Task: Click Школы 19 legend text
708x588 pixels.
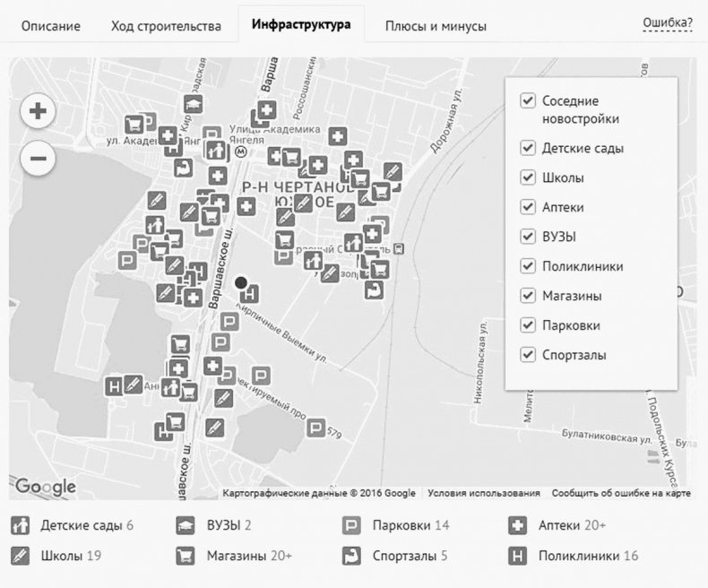Action: coord(71,556)
